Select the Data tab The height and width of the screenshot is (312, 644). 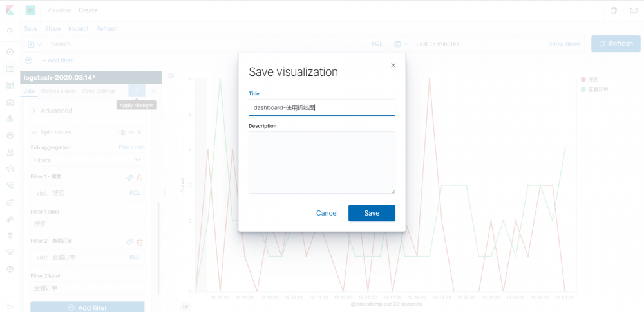(x=29, y=91)
